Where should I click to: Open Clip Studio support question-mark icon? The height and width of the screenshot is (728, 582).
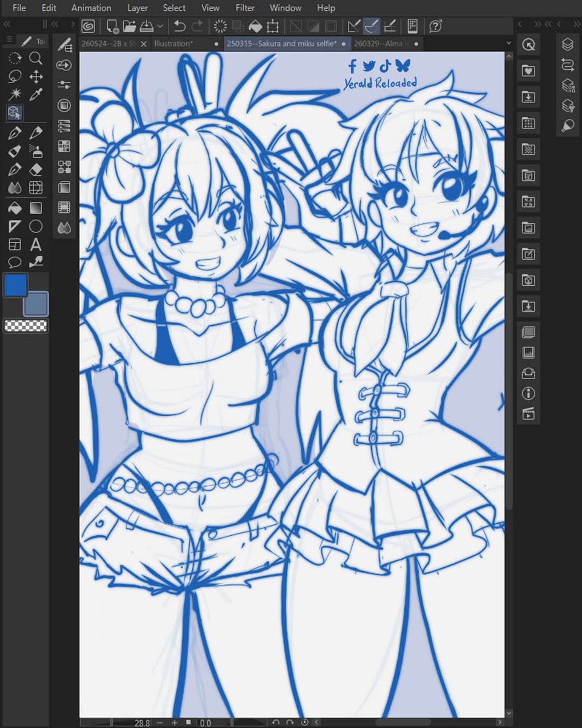click(x=435, y=26)
